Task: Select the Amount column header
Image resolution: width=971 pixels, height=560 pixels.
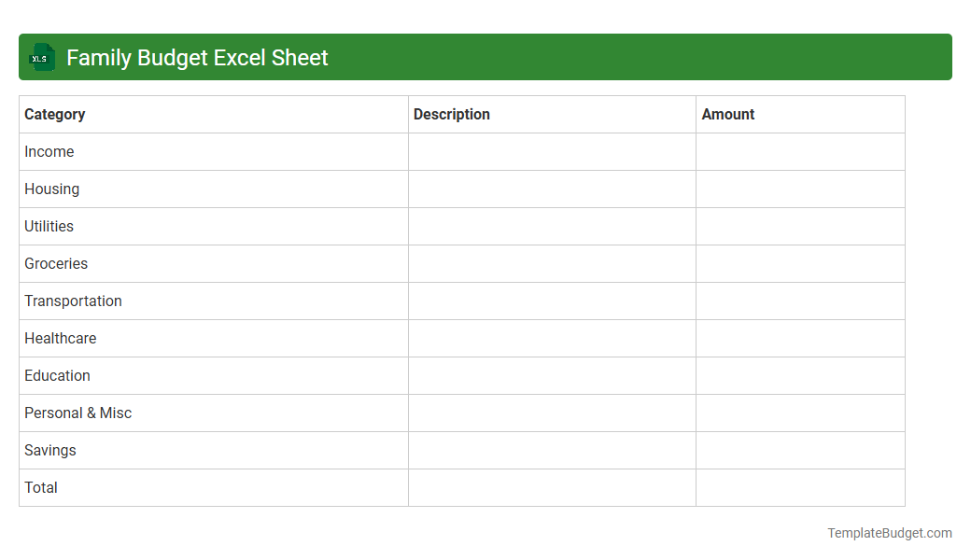Action: tap(728, 114)
